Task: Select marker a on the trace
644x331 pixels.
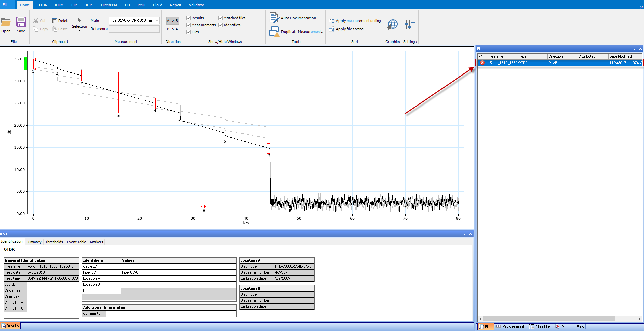Action: (118, 115)
